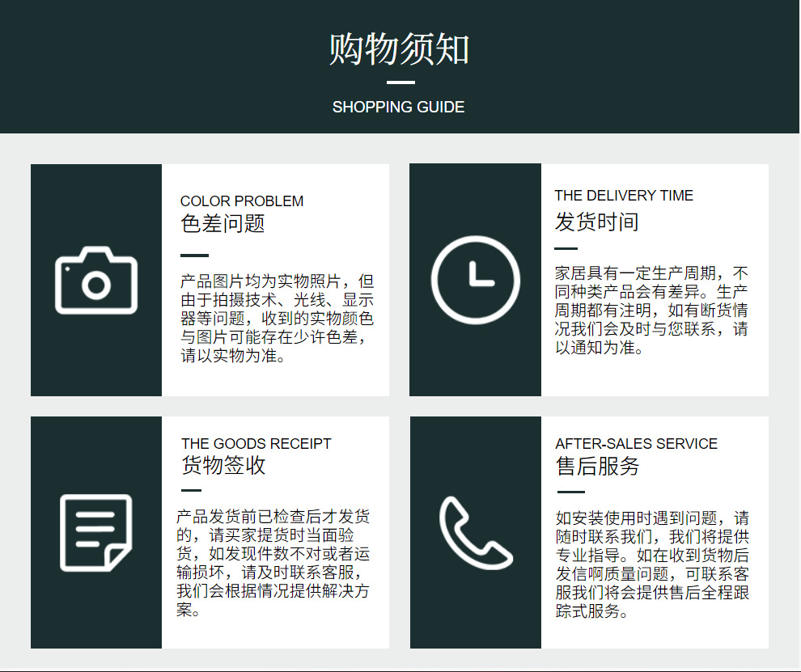The height and width of the screenshot is (672, 801).
Task: Click the divider line under 购物须知
Action: click(x=398, y=82)
